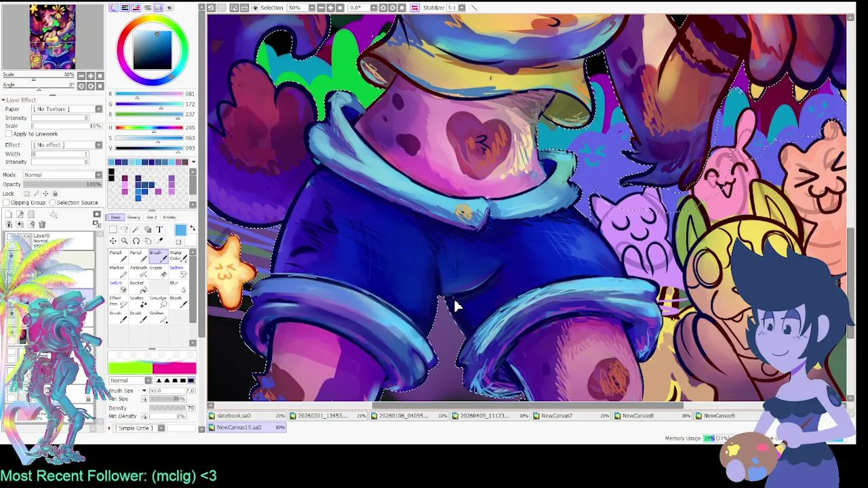Select the Color Wheel panel icon
Image resolution: width=868 pixels, height=488 pixels.
click(114, 7)
